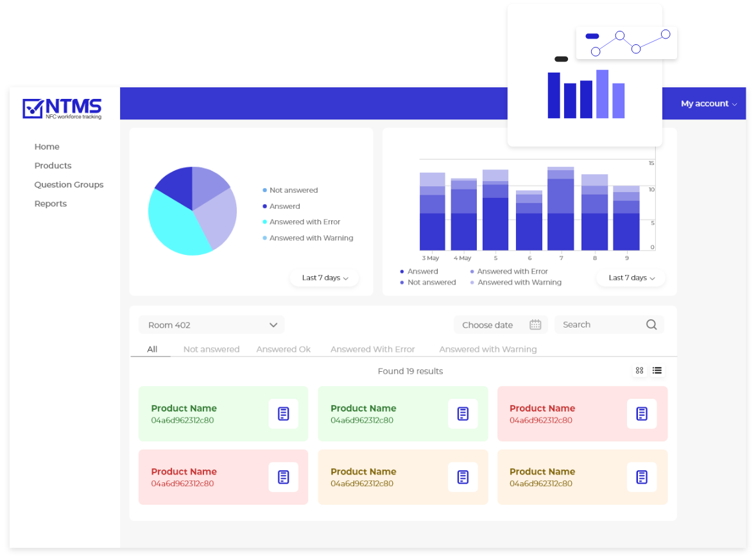The width and height of the screenshot is (756, 560).
Task: Click Answerd legend dot in pie chart
Action: pos(264,206)
